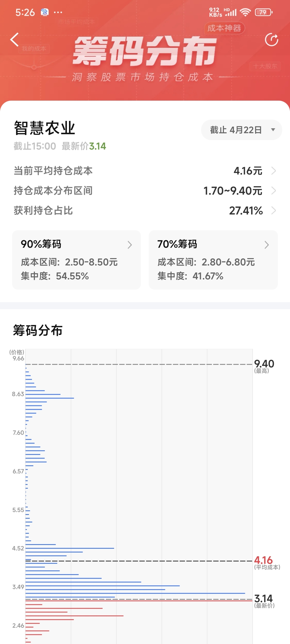Tap the share/refresh icon in the header
Viewport: 290px width, 644px height.
[x=271, y=40]
